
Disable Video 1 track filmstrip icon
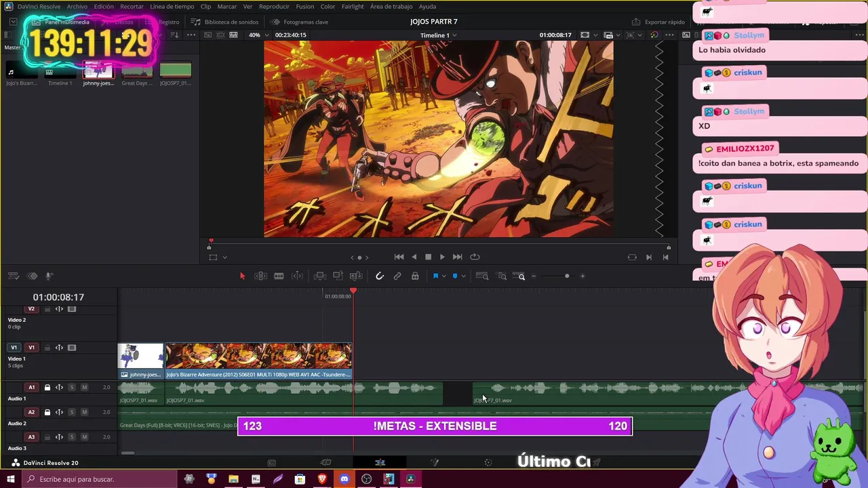point(72,348)
